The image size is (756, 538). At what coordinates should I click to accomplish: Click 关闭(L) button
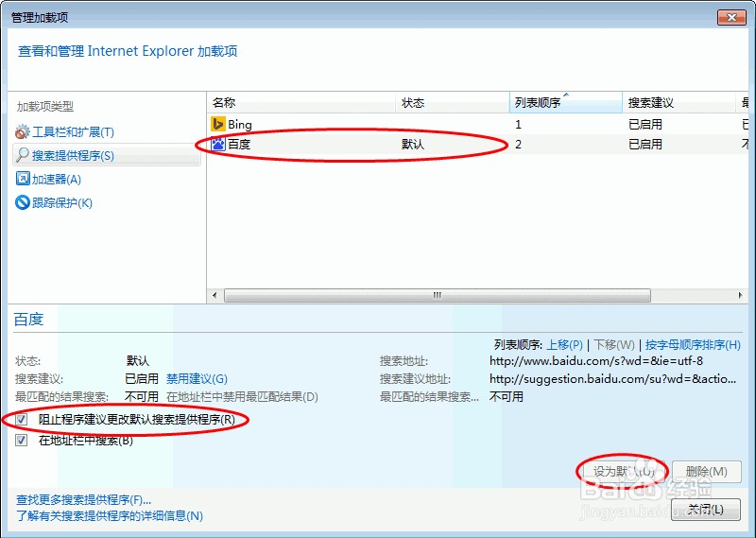click(705, 509)
